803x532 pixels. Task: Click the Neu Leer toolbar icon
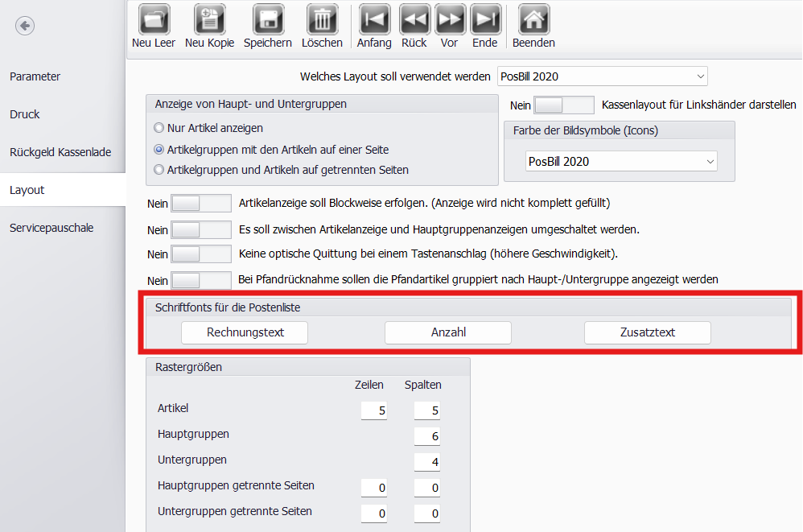154,19
